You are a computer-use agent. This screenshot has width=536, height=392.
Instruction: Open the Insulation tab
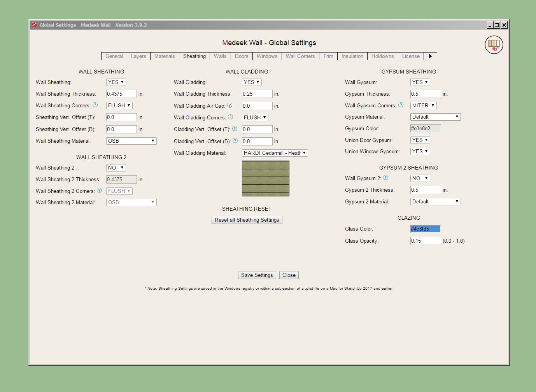pyautogui.click(x=352, y=56)
